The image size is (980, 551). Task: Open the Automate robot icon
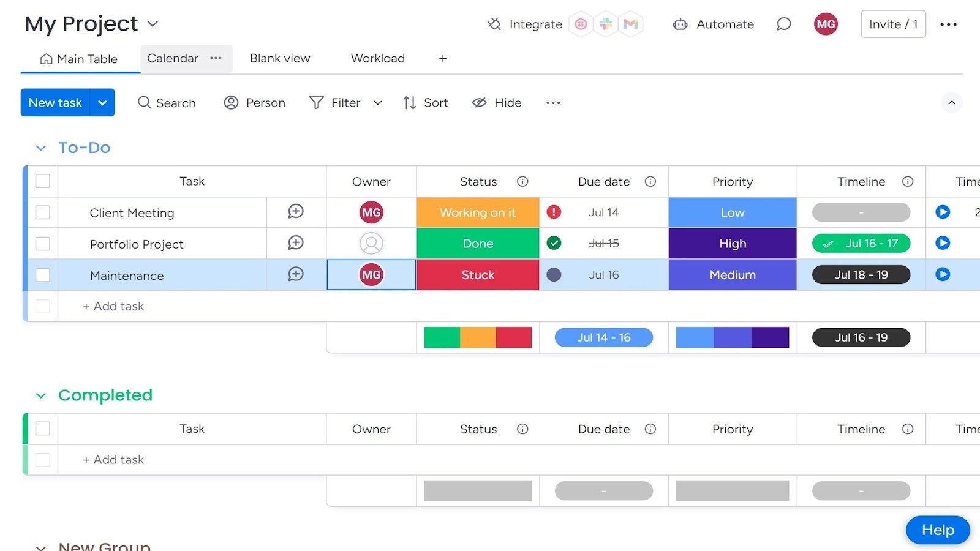tap(680, 24)
